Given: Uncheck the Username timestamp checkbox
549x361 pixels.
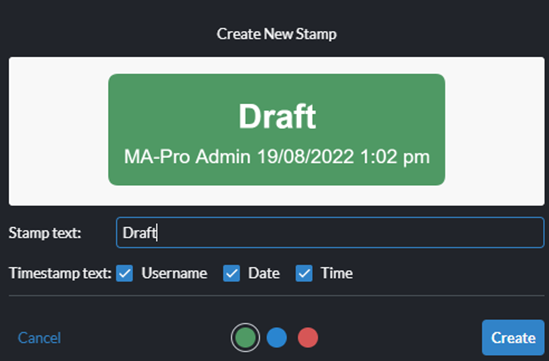Looking at the screenshot, I should pos(125,273).
